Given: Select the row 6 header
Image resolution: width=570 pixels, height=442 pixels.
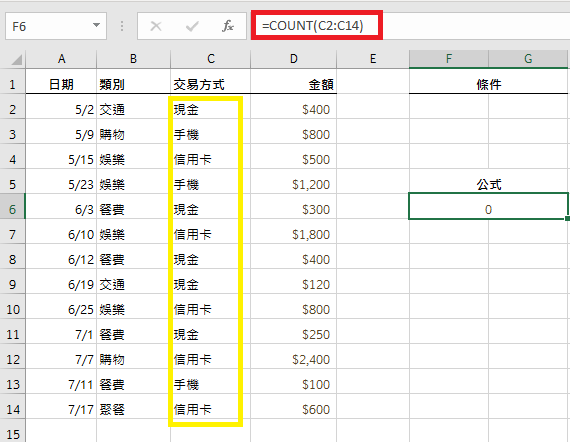Looking at the screenshot, I should pos(12,209).
